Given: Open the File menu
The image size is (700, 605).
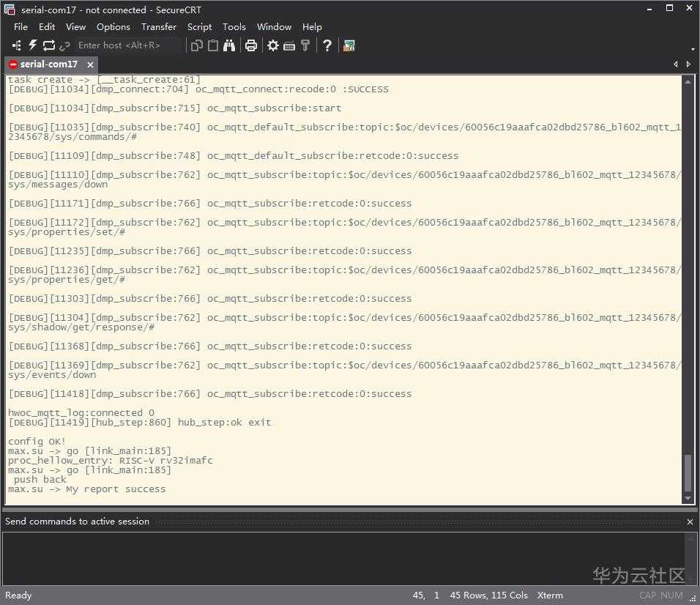Looking at the screenshot, I should (21, 27).
